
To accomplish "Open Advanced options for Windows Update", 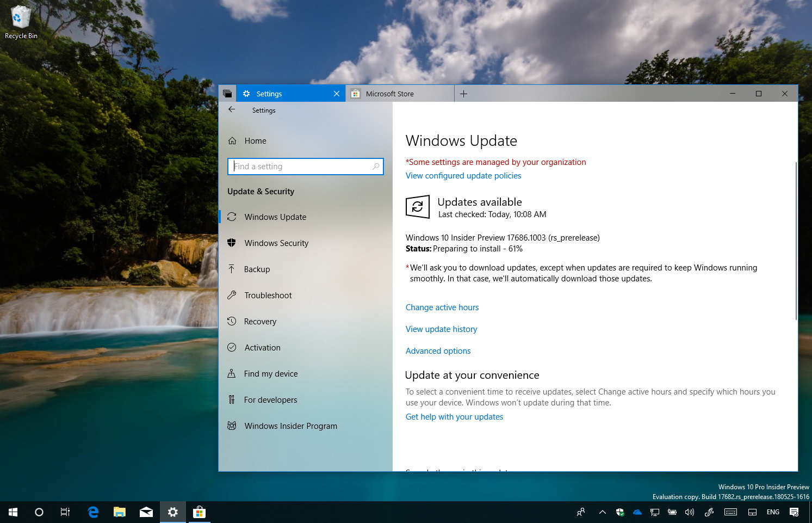I will [x=438, y=350].
